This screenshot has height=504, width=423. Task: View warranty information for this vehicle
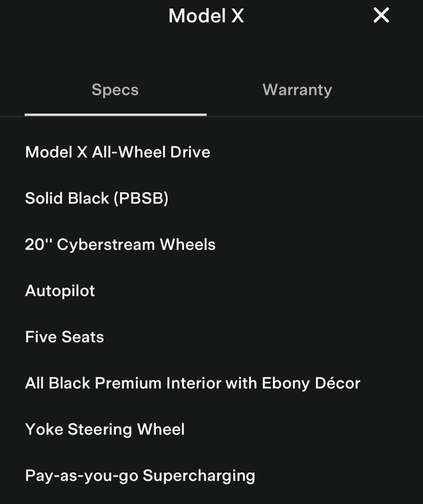(x=297, y=90)
